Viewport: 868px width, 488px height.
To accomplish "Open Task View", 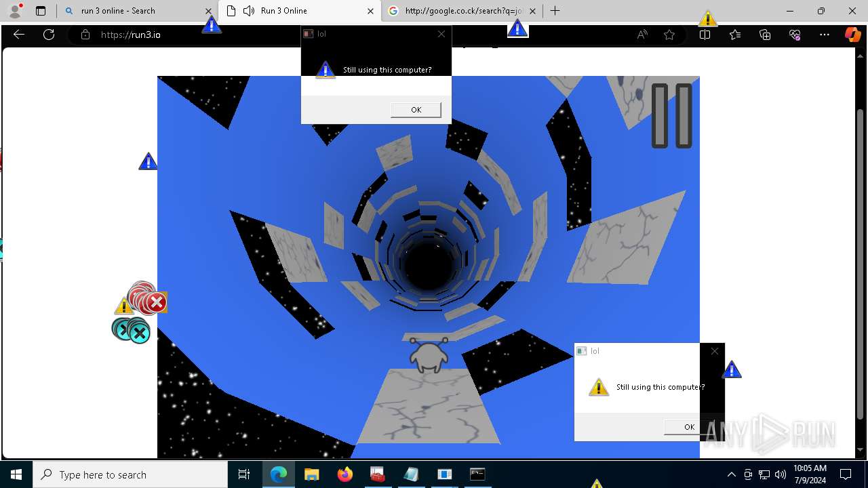I will click(x=244, y=474).
